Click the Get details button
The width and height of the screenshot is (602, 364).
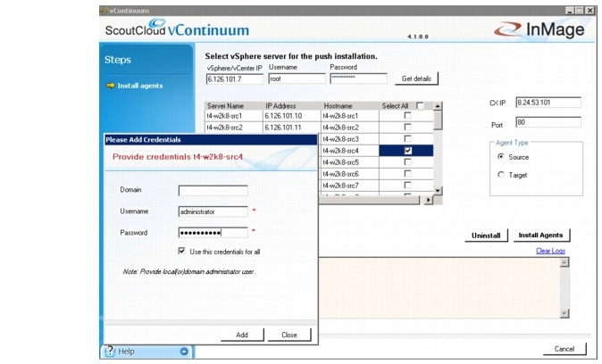click(x=416, y=79)
